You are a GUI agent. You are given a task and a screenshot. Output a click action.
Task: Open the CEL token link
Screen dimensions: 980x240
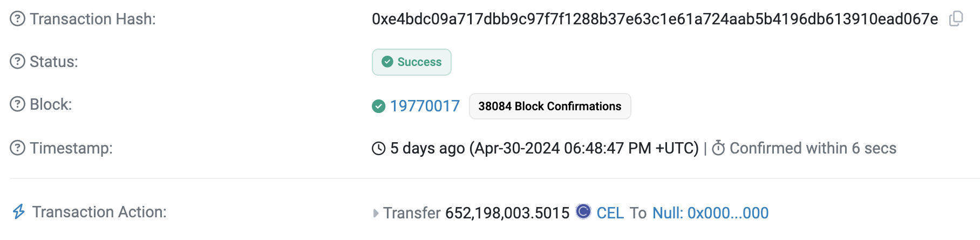tap(610, 213)
